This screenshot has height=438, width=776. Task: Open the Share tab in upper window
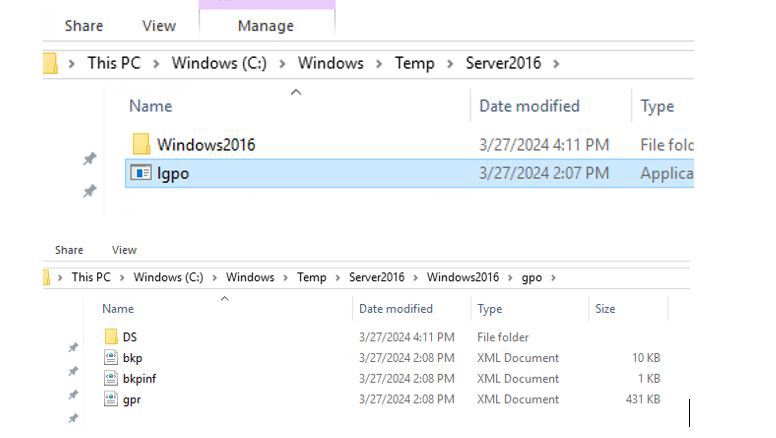[x=84, y=26]
